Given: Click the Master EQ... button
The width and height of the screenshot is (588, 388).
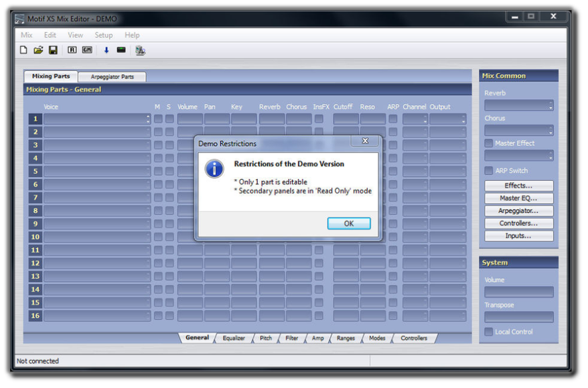Looking at the screenshot, I should coord(518,198).
